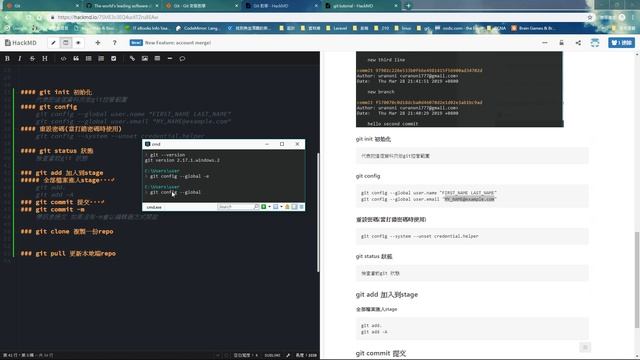Screen dimensions: 640x360
Task: Apply italic formatting in HackMD toolbar
Action: pyautogui.click(x=20, y=59)
